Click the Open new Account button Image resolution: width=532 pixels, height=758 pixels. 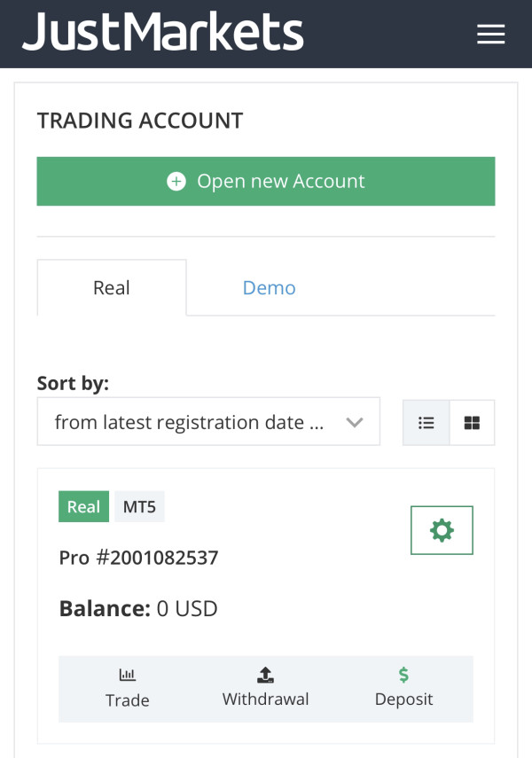pos(266,181)
